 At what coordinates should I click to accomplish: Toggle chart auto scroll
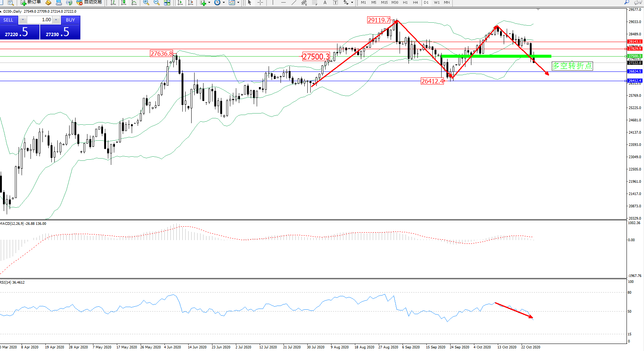[x=180, y=3]
